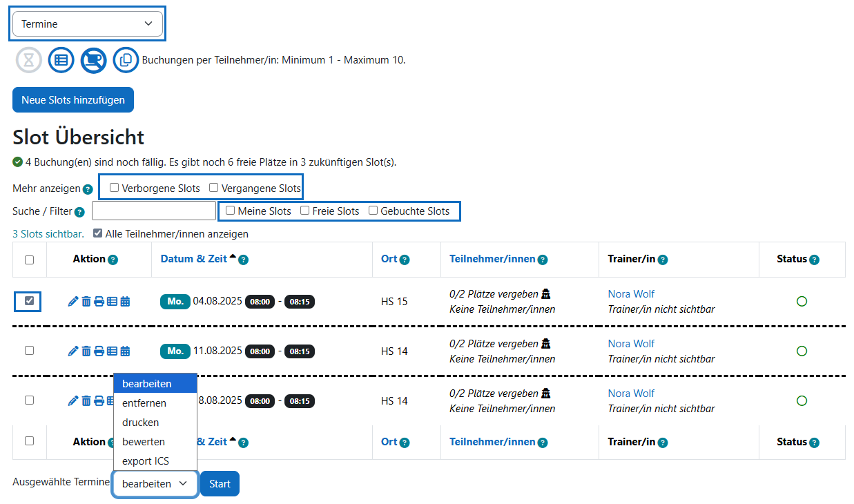The image size is (854, 504).
Task: Click the 3 Slots sichtbar link
Action: (48, 234)
